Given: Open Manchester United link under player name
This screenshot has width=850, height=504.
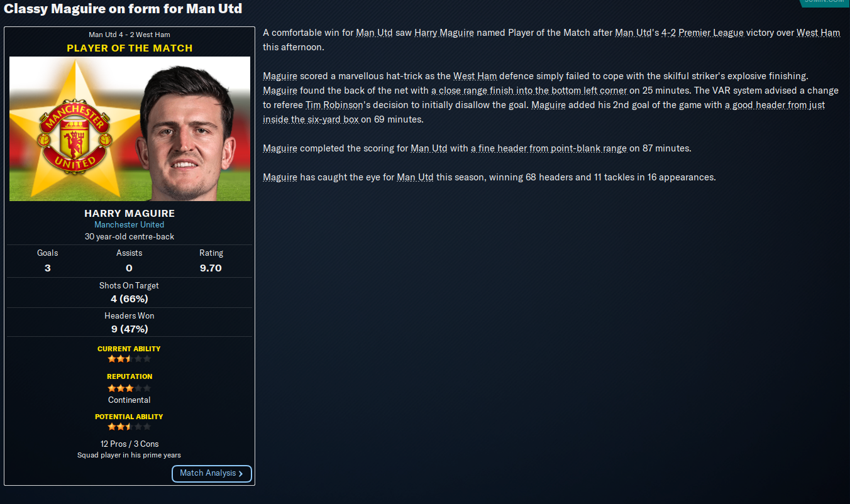Looking at the screenshot, I should (129, 224).
